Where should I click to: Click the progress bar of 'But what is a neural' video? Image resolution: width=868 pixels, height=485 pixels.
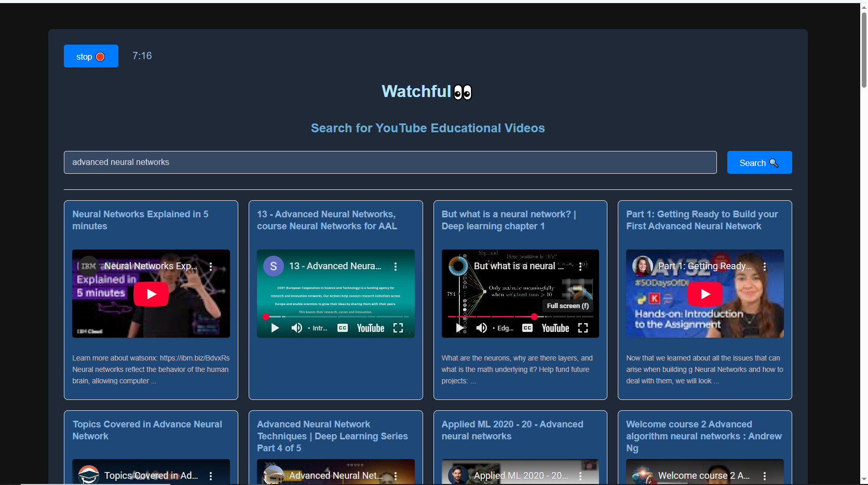pyautogui.click(x=521, y=316)
